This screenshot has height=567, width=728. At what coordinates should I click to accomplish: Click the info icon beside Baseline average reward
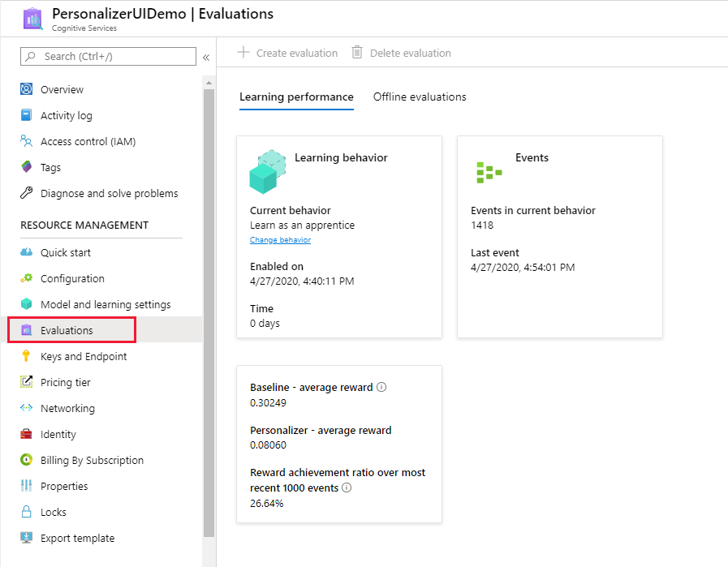(x=381, y=387)
